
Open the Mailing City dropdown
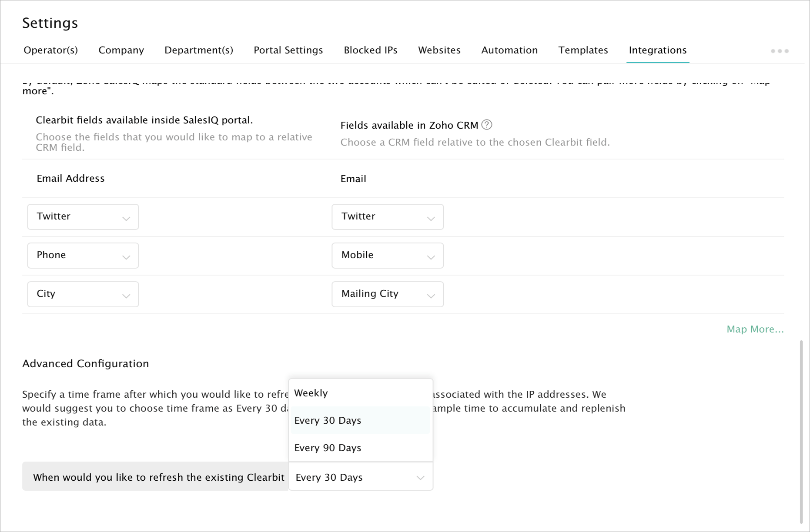point(387,294)
